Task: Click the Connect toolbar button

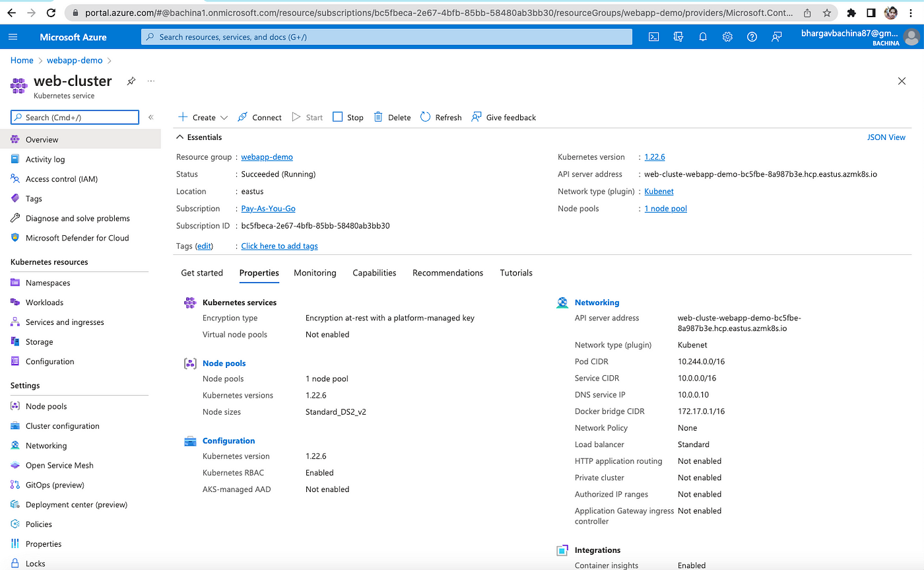Action: pos(259,118)
